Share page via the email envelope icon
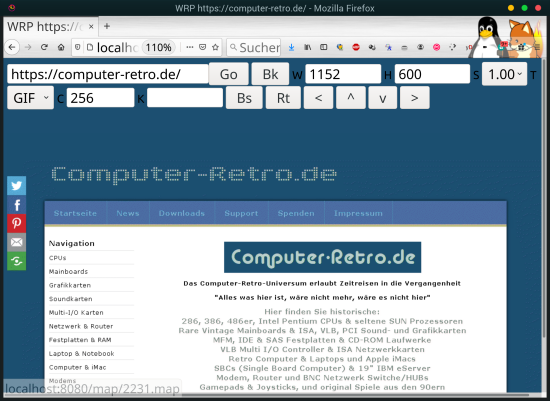 click(x=16, y=242)
